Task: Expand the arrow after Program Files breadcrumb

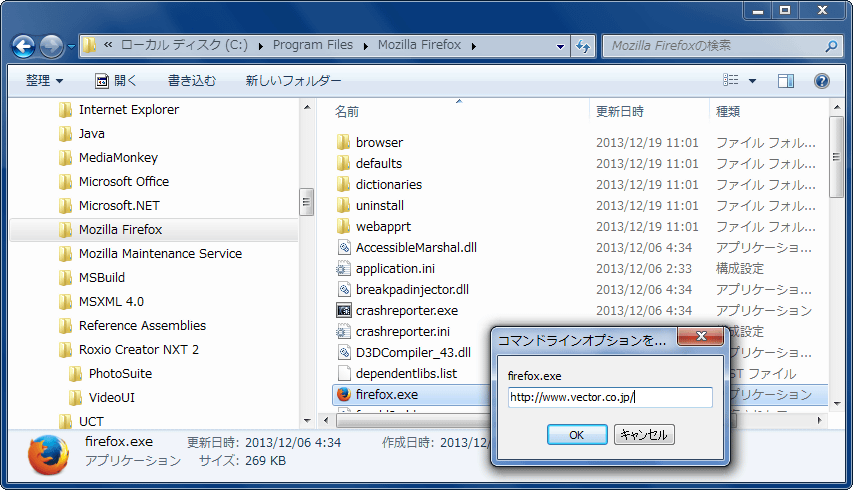Action: click(366, 46)
